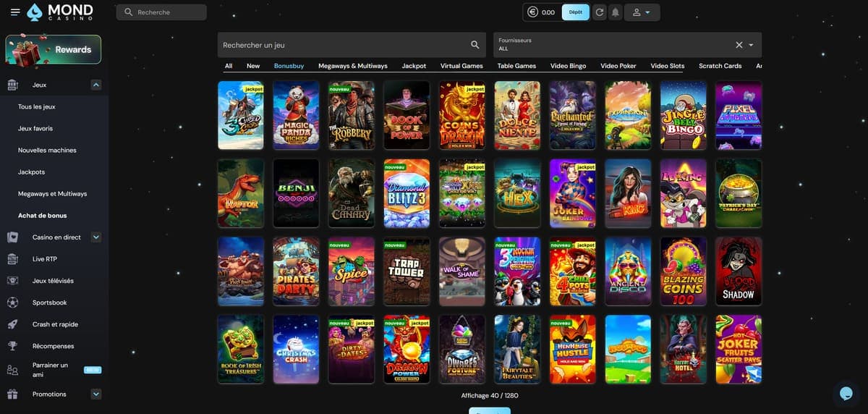Image resolution: width=868 pixels, height=414 pixels.
Task: Collapse the Jeux section chevron
Action: pyautogui.click(x=96, y=85)
